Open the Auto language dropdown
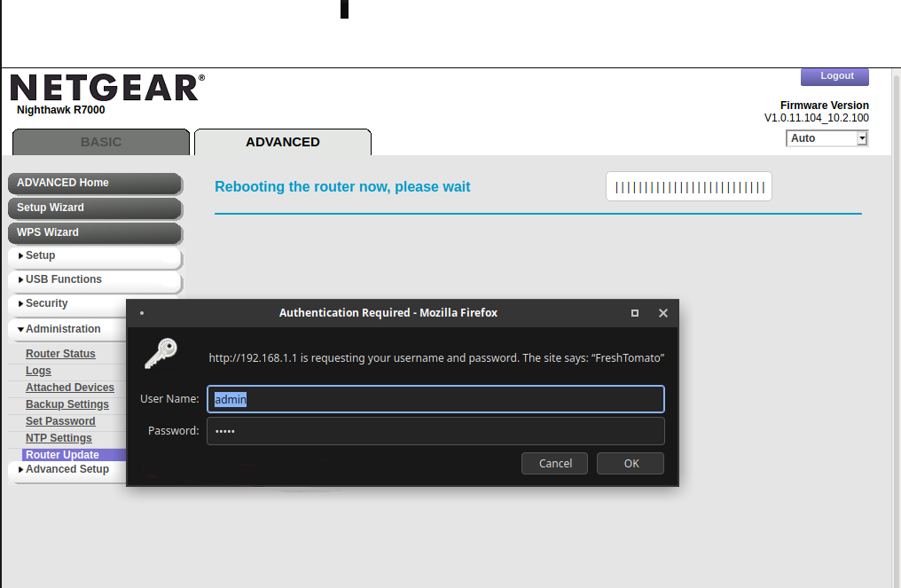Viewport: 901px width, 588px height. pos(827,138)
